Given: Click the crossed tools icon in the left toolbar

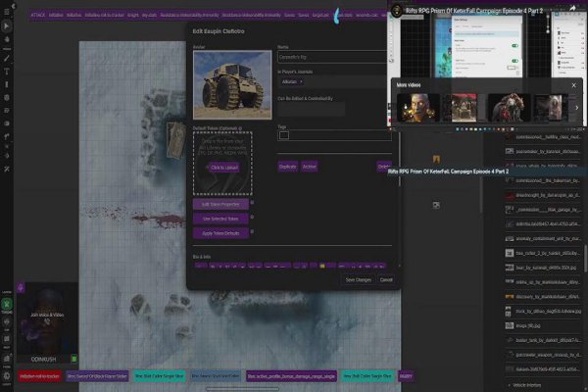Looking at the screenshot, I should (7, 170).
